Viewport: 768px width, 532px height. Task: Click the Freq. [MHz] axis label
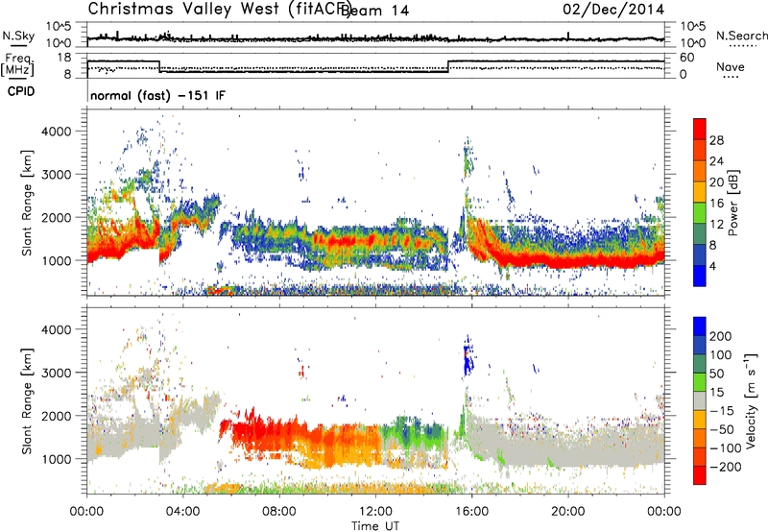coord(18,65)
